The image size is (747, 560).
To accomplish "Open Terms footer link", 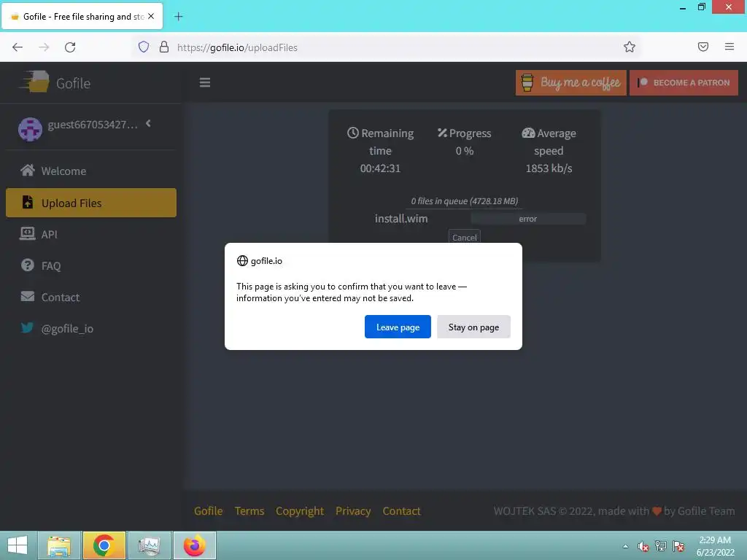I will point(249,510).
